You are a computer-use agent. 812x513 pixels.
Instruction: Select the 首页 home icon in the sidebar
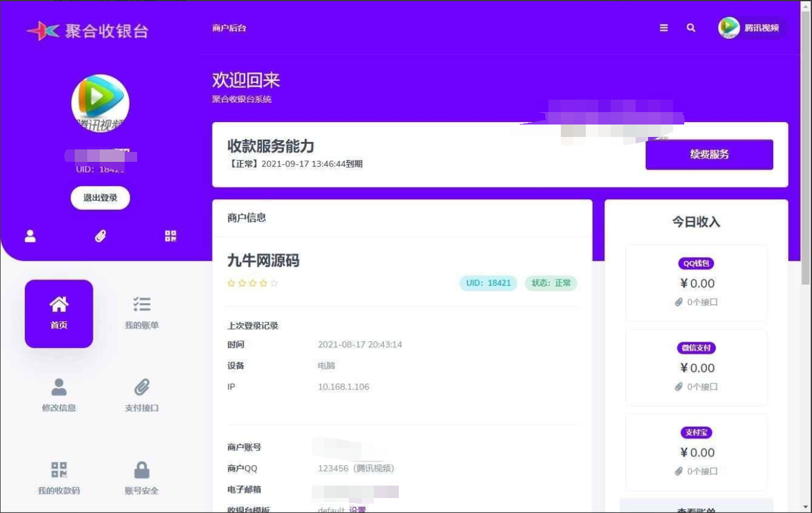pyautogui.click(x=59, y=304)
